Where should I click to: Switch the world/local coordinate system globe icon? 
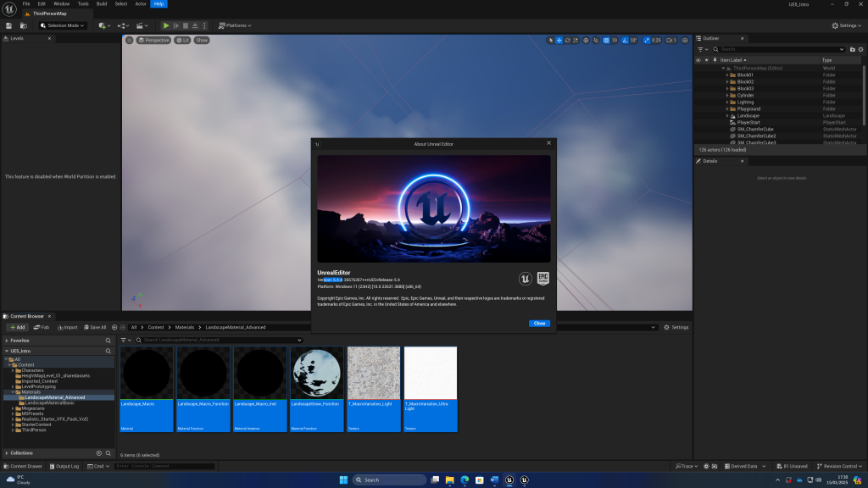(586, 41)
